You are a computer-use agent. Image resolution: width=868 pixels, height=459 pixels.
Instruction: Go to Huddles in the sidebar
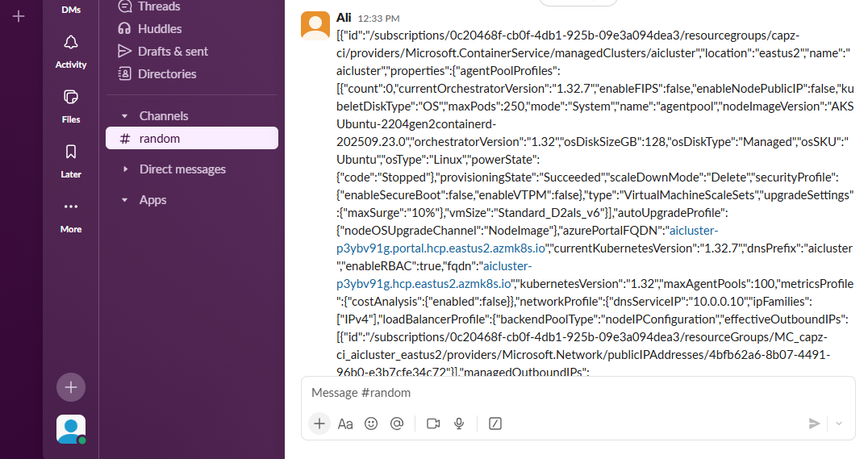click(160, 28)
